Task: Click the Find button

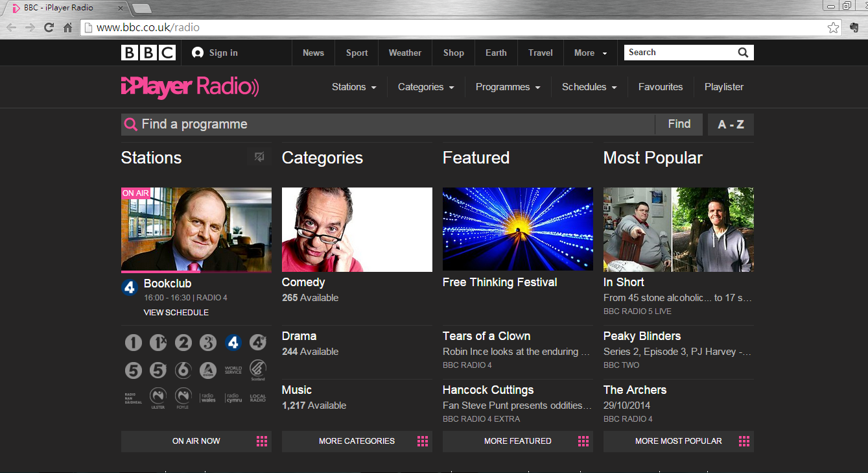Action: [x=679, y=125]
